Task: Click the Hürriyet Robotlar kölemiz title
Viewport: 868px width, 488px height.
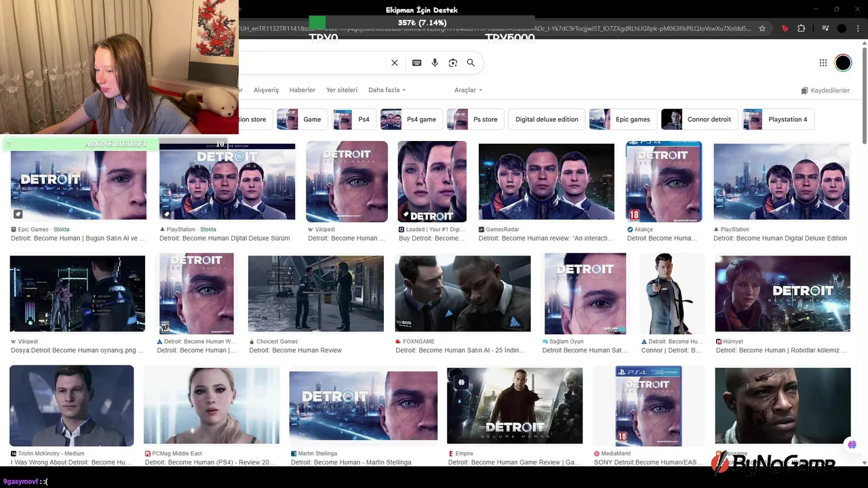Action: tap(782, 350)
